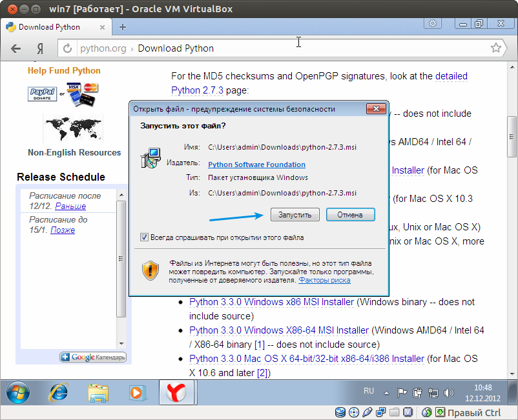
Task: Open the RU language indicator
Action: click(x=369, y=391)
